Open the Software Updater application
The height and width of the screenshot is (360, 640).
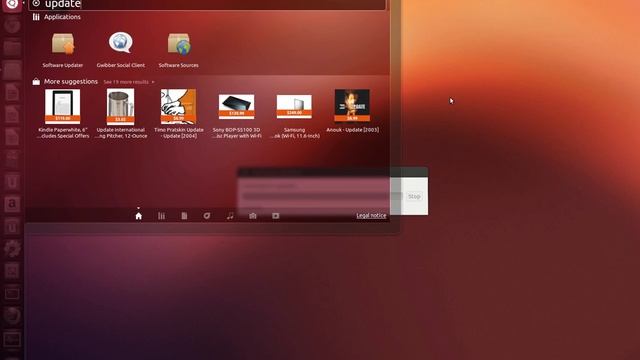coord(63,44)
